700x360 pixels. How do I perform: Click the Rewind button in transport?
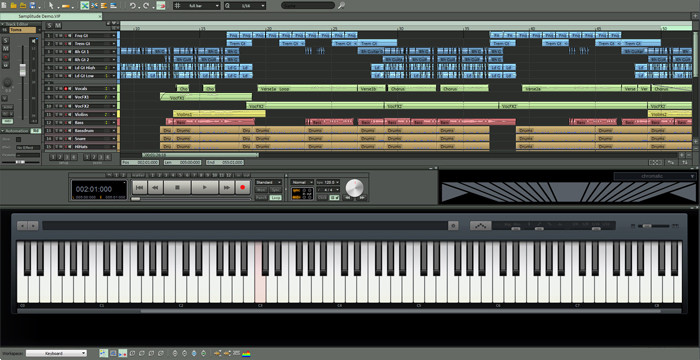pos(155,188)
